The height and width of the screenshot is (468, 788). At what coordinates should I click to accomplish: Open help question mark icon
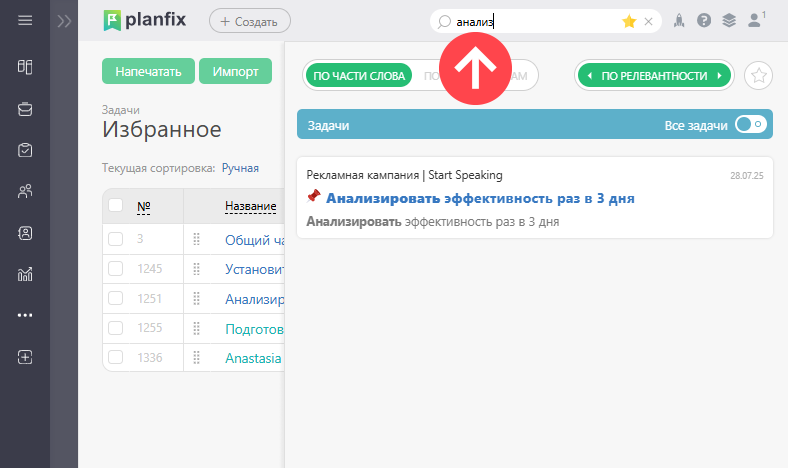(704, 21)
